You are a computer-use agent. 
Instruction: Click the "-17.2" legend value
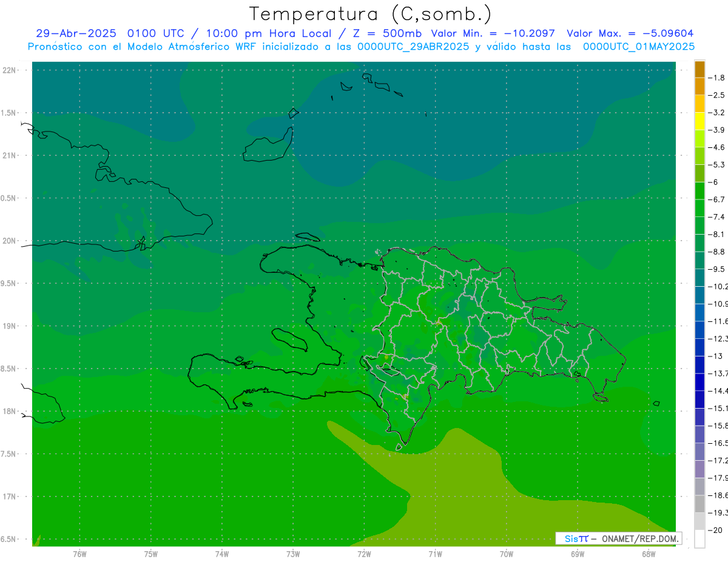(x=718, y=461)
